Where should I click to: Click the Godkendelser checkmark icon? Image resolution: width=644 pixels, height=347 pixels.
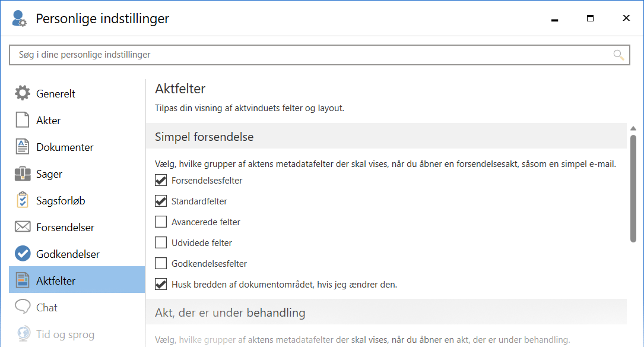[x=23, y=254]
